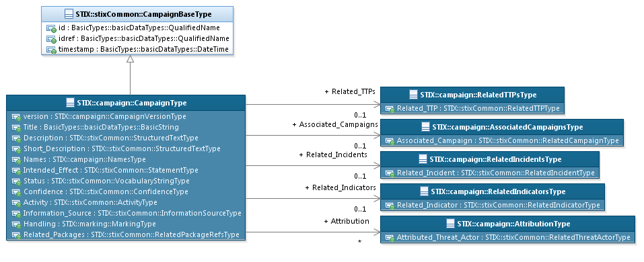Click the property icon beside version attribute
This screenshot has height=262, width=644.
click(x=16, y=117)
